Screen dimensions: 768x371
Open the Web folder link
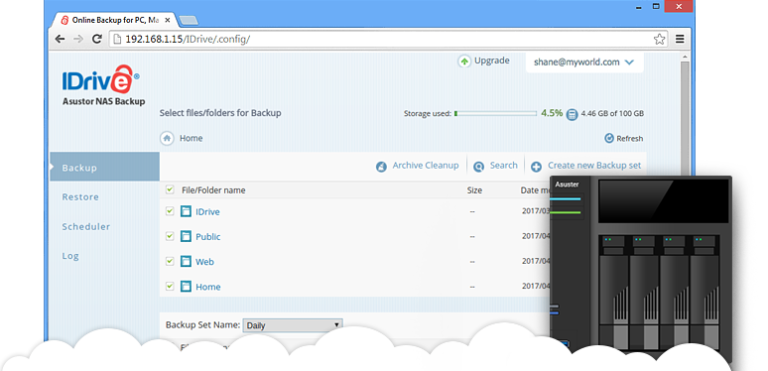(x=205, y=262)
